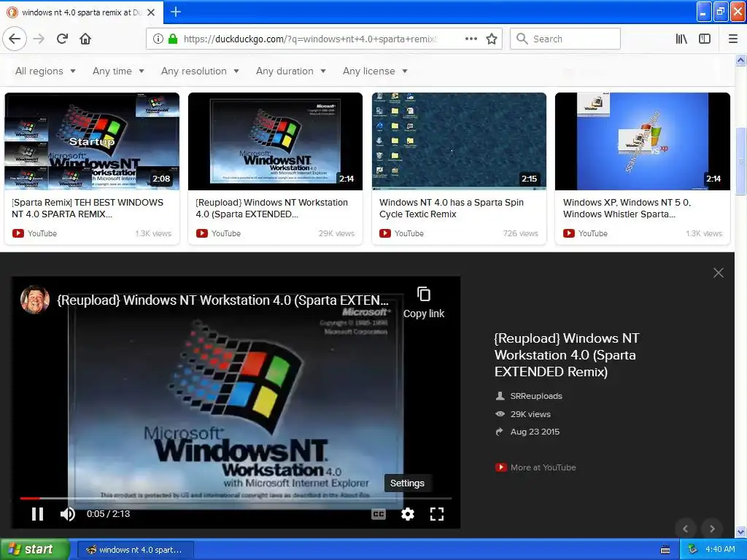The height and width of the screenshot is (560, 747).
Task: Show site information icon in address bar
Action: pos(158,39)
